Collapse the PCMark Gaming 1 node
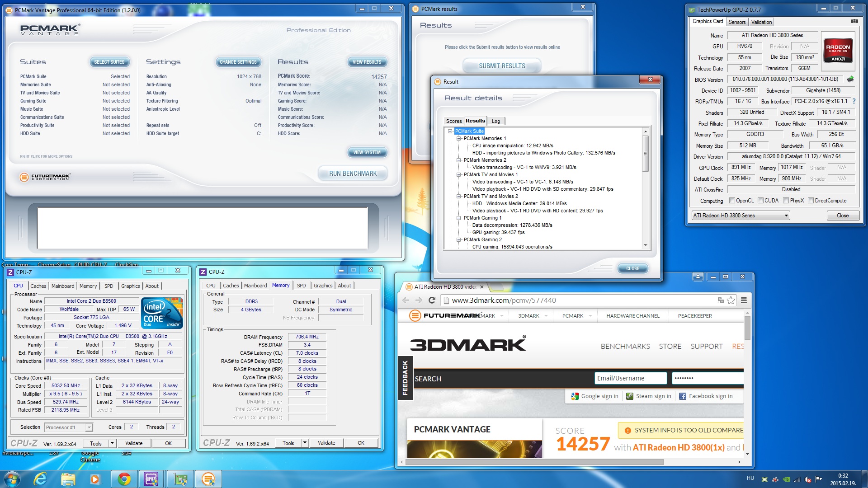Screen dimensions: 868x488 pos(459,218)
